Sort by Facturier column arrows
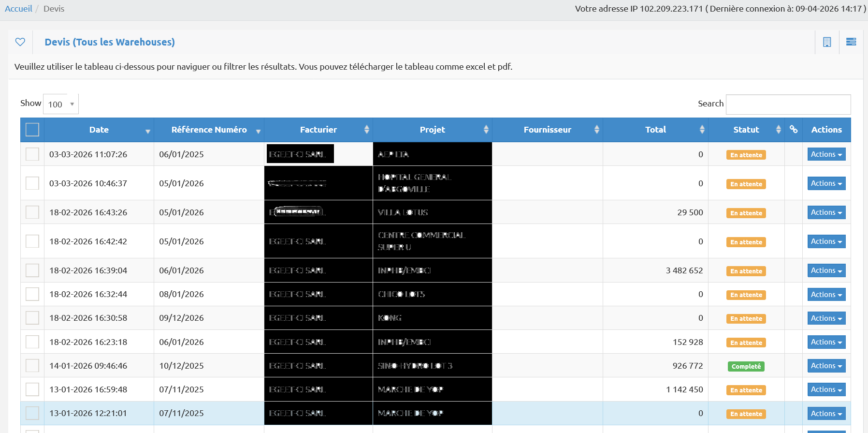Screen dimensions: 868x433 point(366,130)
